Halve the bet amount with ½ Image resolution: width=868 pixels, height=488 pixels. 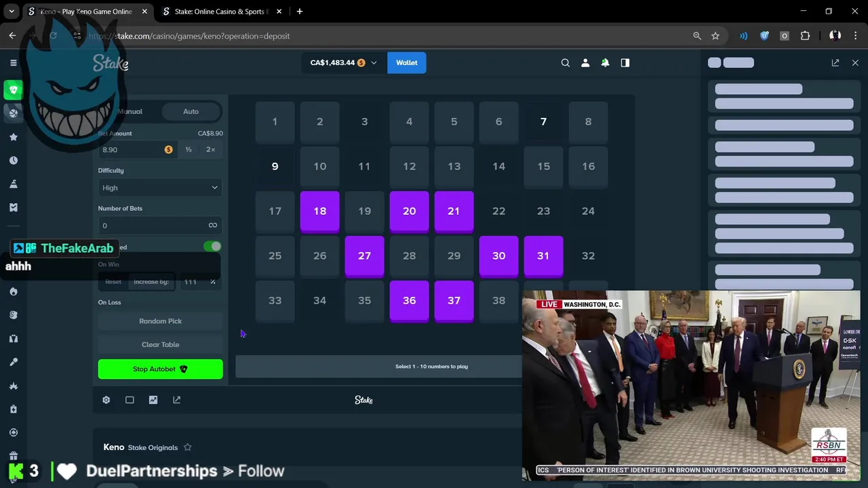click(189, 150)
